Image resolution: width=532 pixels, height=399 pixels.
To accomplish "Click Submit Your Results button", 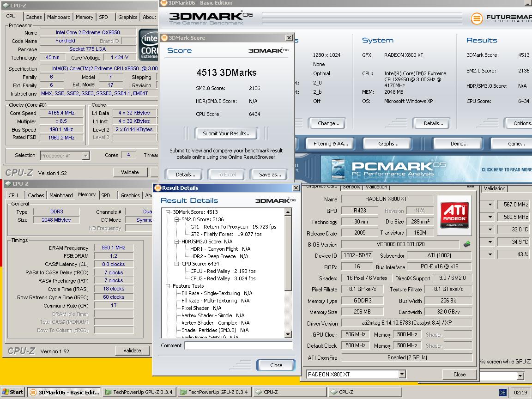I will (x=227, y=133).
